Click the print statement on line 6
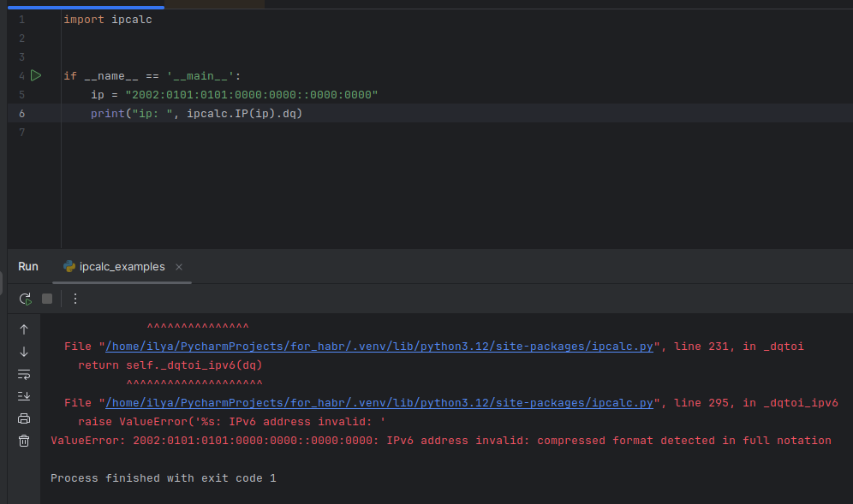 [196, 114]
